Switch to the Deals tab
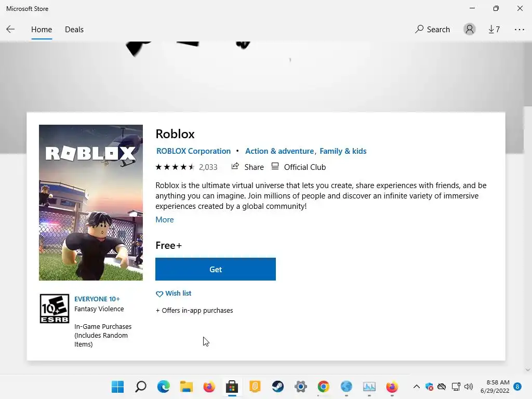Screen dimensions: 532x399 (x=74, y=30)
